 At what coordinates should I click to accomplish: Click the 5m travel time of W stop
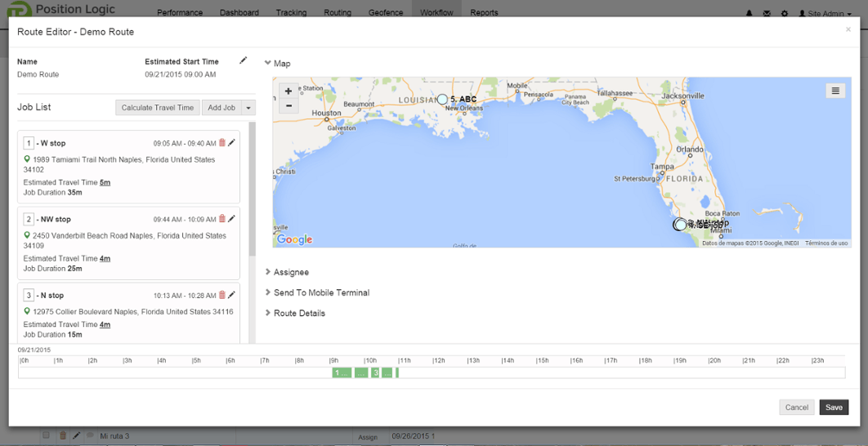(105, 183)
